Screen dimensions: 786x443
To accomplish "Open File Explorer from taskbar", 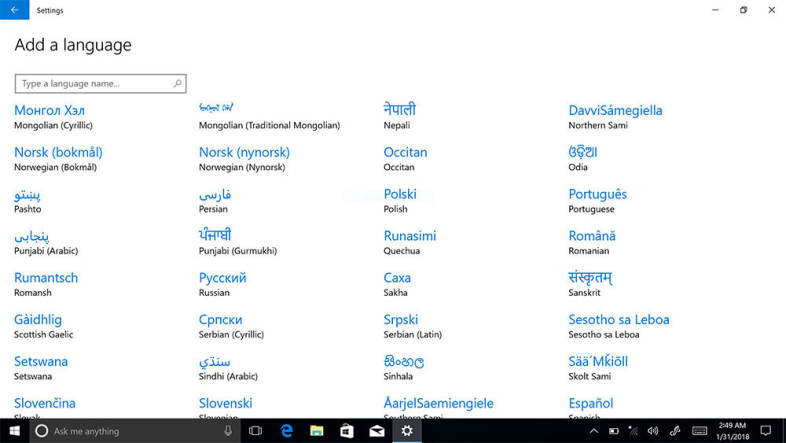I will [x=316, y=431].
